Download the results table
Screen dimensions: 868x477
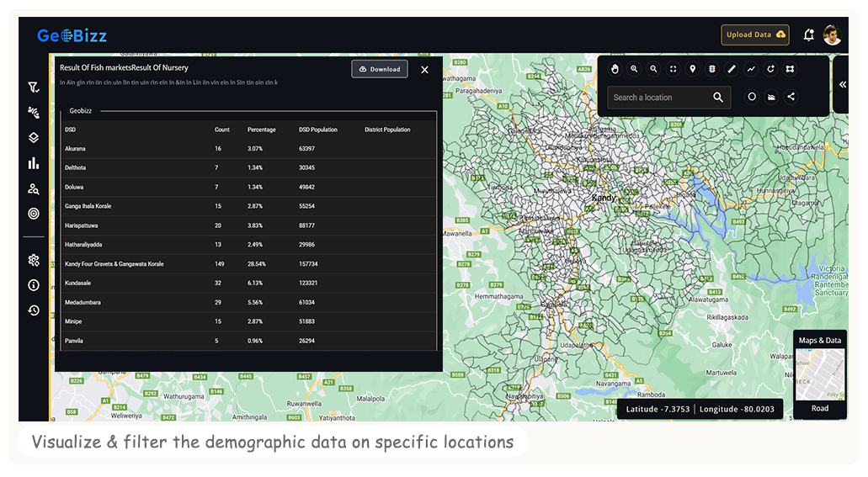coord(380,69)
